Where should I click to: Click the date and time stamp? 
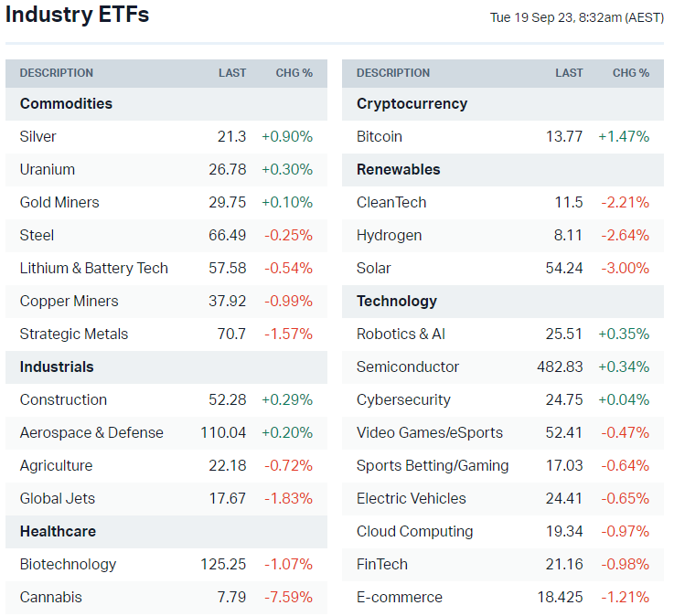576,17
